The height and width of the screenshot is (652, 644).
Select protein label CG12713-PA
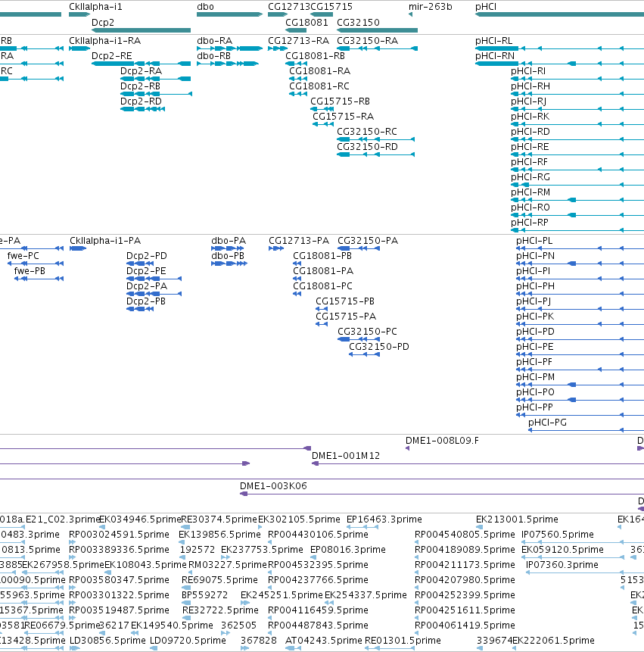tap(299, 241)
